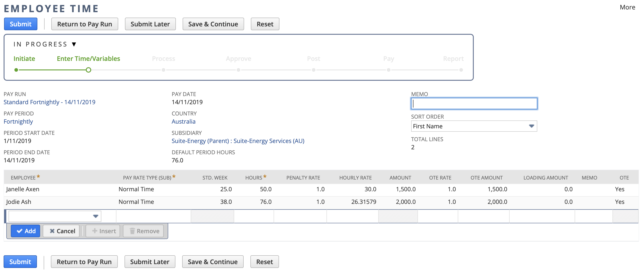The image size is (644, 272).
Task: Click the Add checkmark icon
Action: [x=20, y=231]
